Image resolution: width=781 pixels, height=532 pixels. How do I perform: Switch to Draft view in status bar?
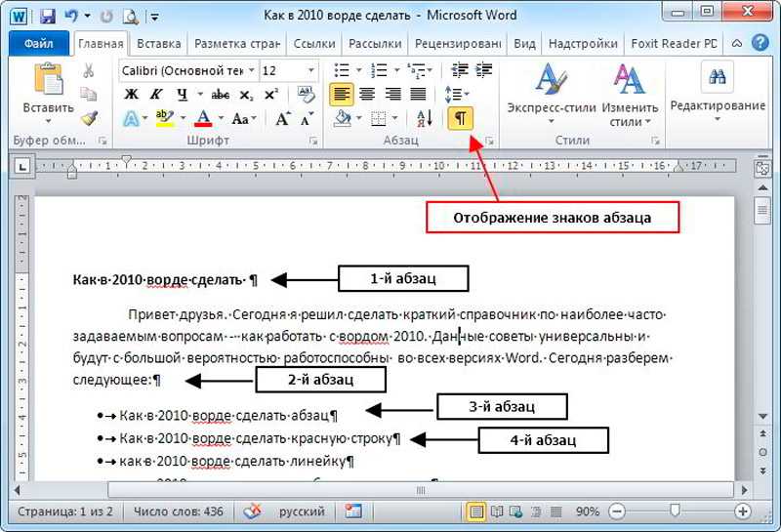point(555,512)
